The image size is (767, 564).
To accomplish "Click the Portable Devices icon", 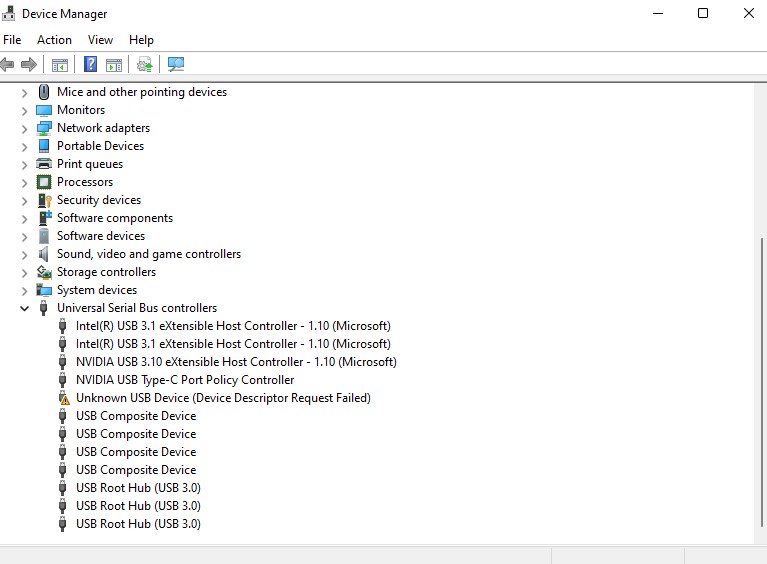I will point(44,146).
